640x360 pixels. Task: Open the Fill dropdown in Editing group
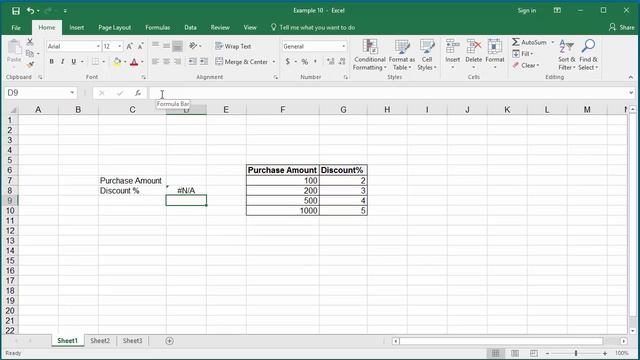point(522,54)
